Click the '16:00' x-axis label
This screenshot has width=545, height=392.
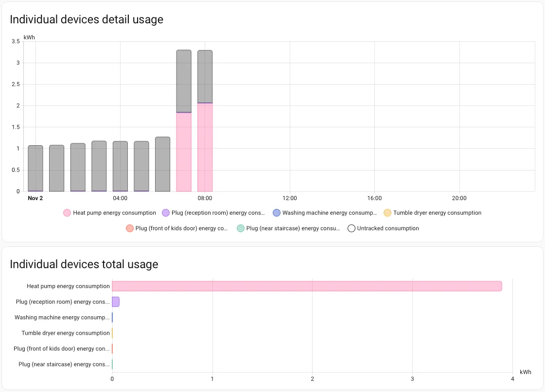(x=374, y=198)
